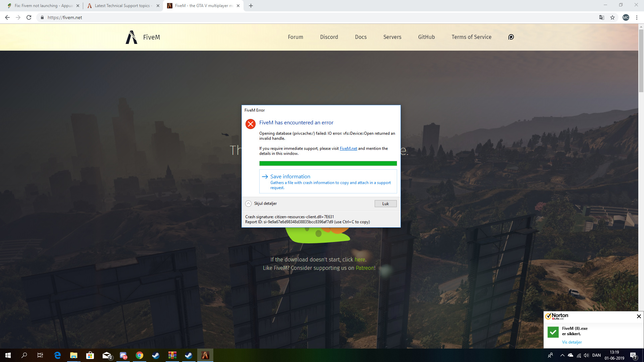Open the Chrome profile avatar

tap(626, 17)
